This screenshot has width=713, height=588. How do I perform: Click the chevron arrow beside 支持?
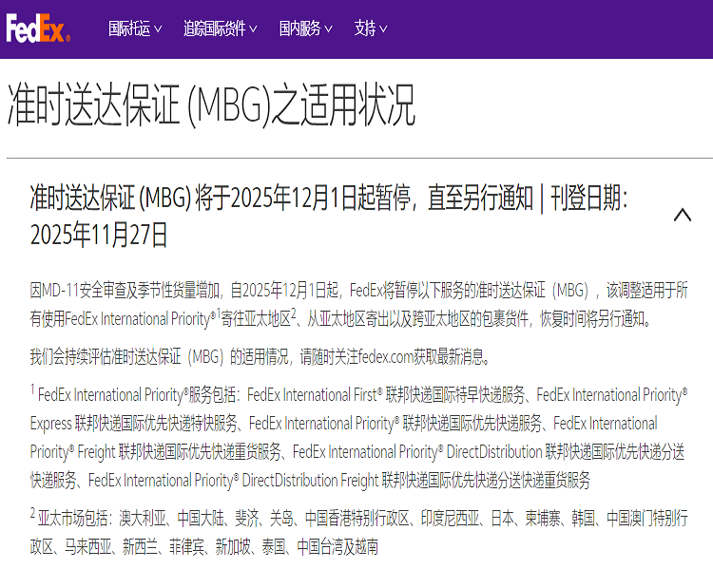(383, 29)
